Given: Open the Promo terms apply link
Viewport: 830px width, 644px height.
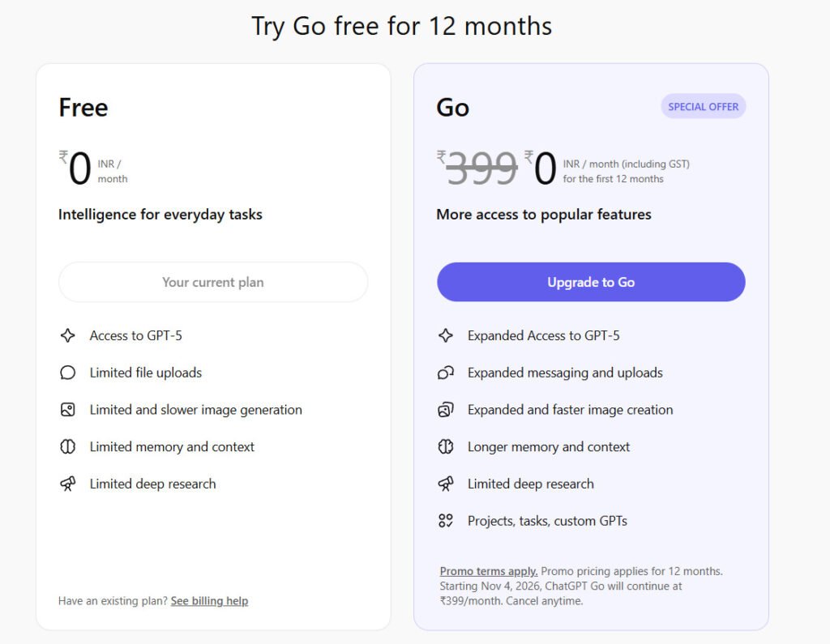Looking at the screenshot, I should (x=489, y=571).
